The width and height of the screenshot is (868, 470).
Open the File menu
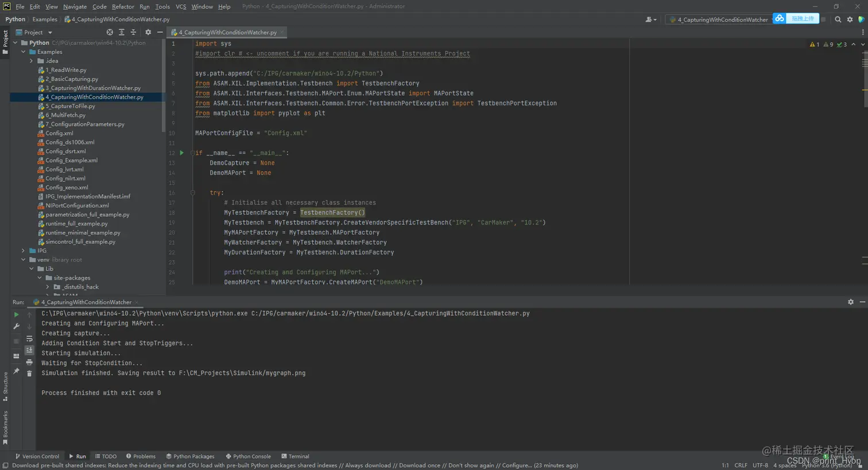pos(20,6)
